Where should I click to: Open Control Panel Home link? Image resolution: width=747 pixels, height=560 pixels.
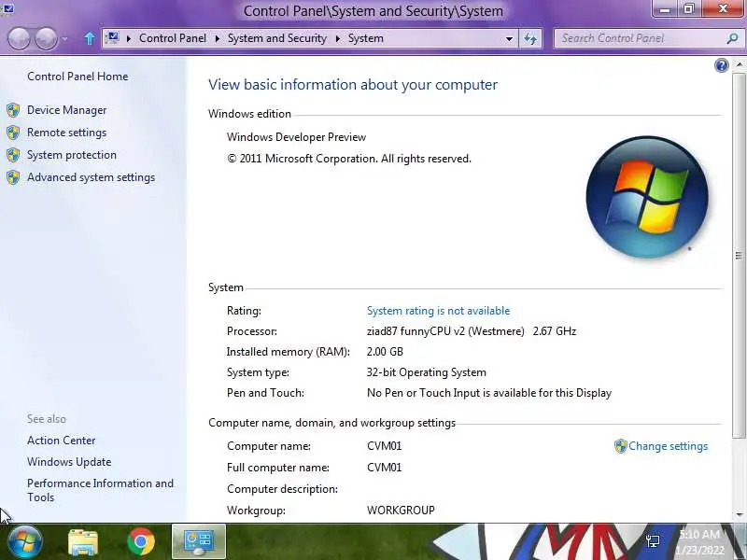(x=78, y=77)
